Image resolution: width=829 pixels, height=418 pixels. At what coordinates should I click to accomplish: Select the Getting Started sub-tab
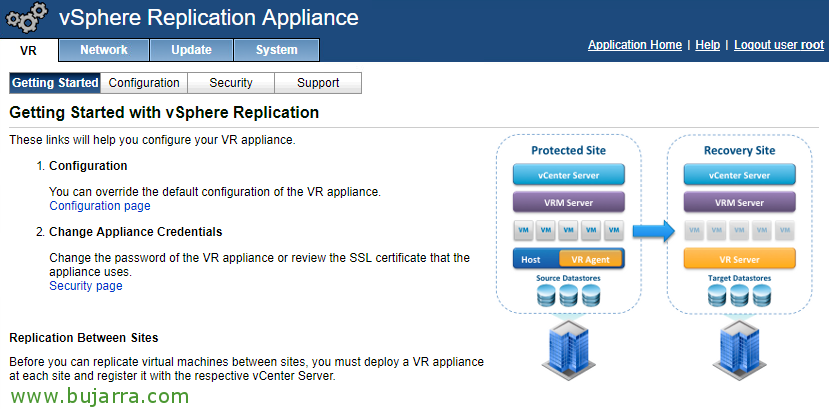coord(55,83)
